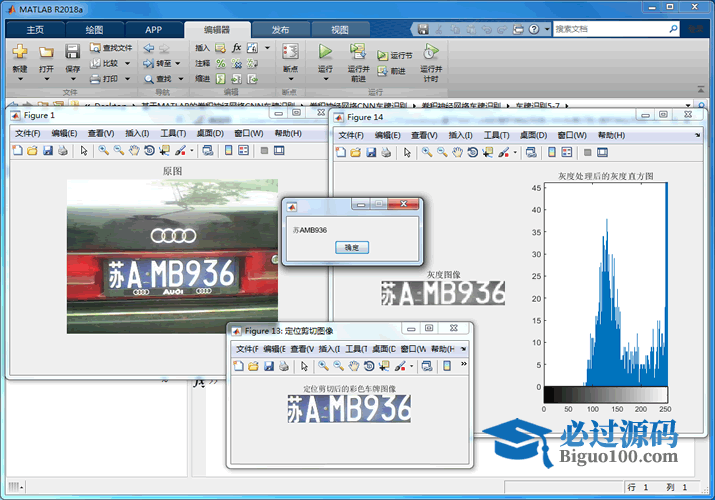The width and height of the screenshot is (715, 500).
Task: Click the cropped color plate image in Figure 13
Action: tap(349, 408)
